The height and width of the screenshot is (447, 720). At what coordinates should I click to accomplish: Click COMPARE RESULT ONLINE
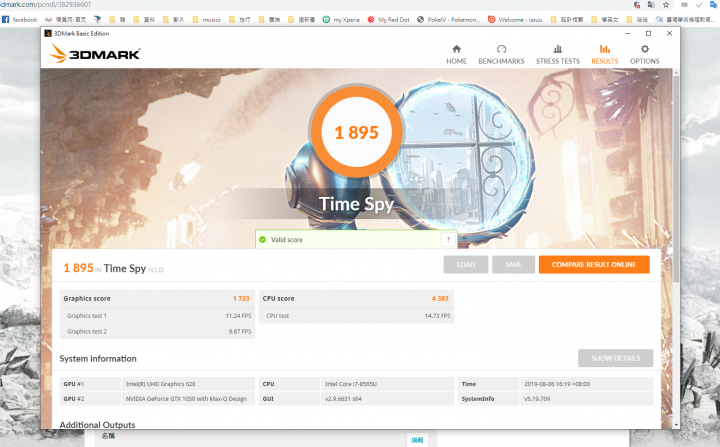click(594, 265)
